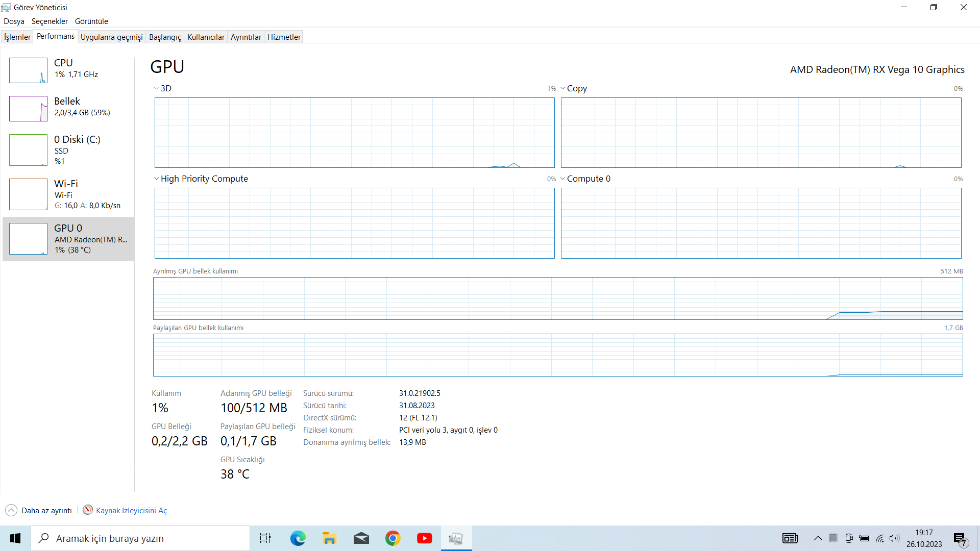980x551 pixels.
Task: Click the Daha az ayrıntı arrow icon
Action: point(11,510)
